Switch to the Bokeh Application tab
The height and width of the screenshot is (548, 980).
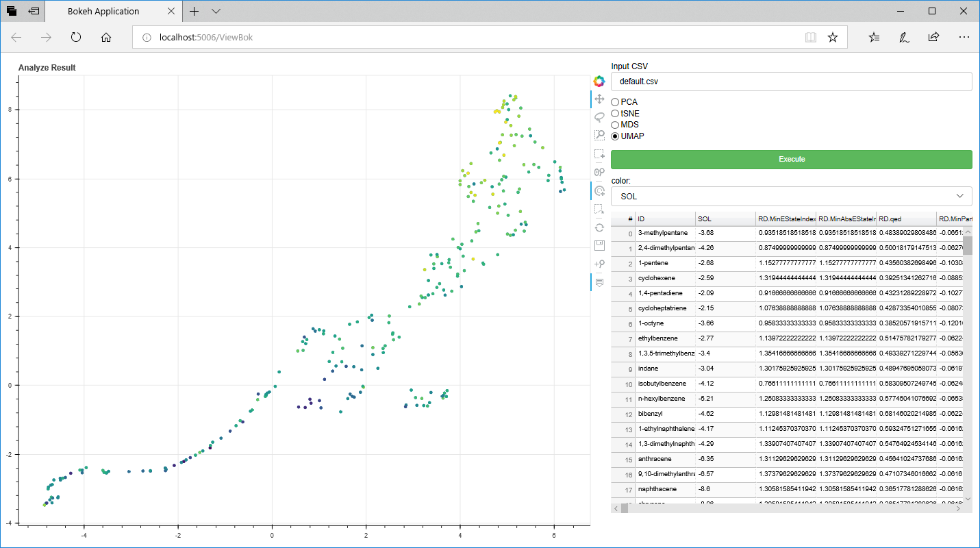click(103, 11)
